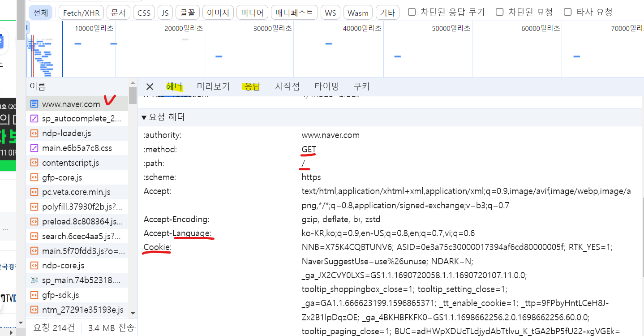
Task: Click the :scheme https value
Action: click(x=311, y=177)
